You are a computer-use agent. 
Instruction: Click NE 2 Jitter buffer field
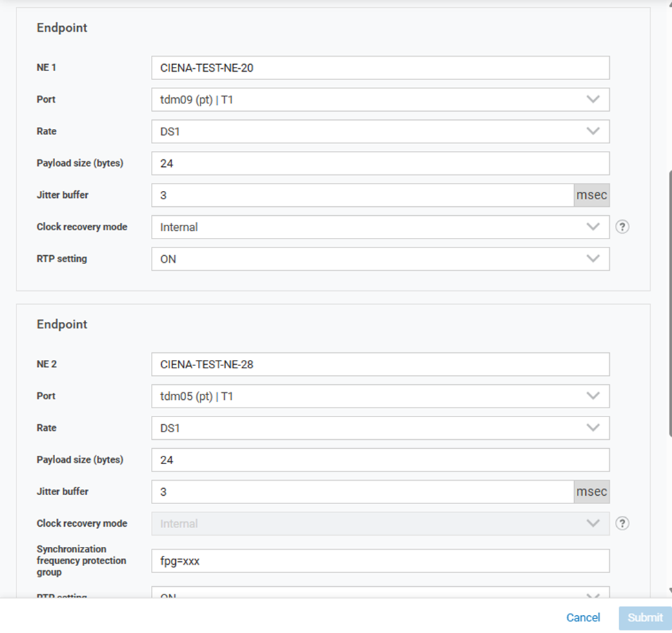pyautogui.click(x=363, y=492)
